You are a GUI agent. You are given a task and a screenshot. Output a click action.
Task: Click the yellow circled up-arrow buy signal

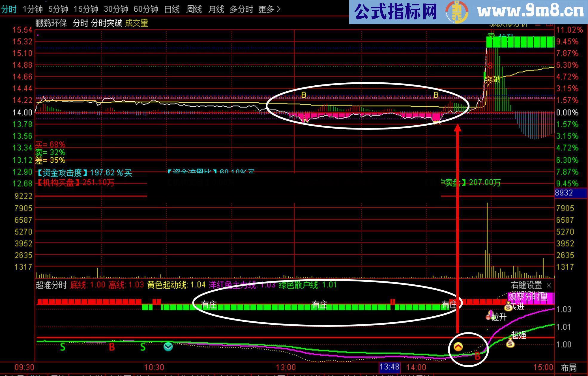458,346
